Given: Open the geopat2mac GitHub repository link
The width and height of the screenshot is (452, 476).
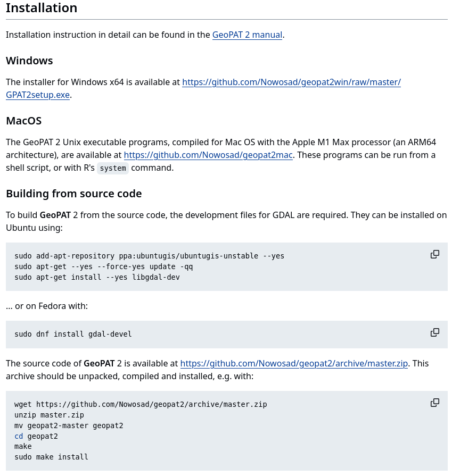Looking at the screenshot, I should [208, 155].
